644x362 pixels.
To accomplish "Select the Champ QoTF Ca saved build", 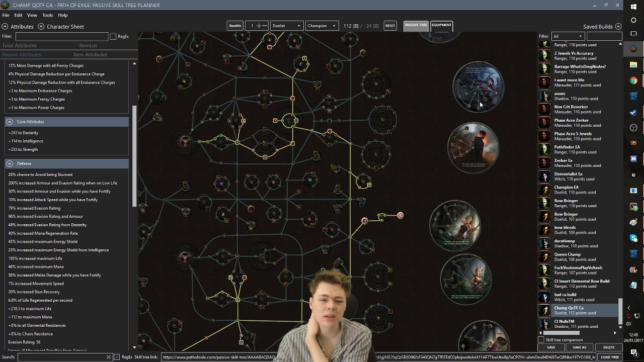I will tap(578, 310).
